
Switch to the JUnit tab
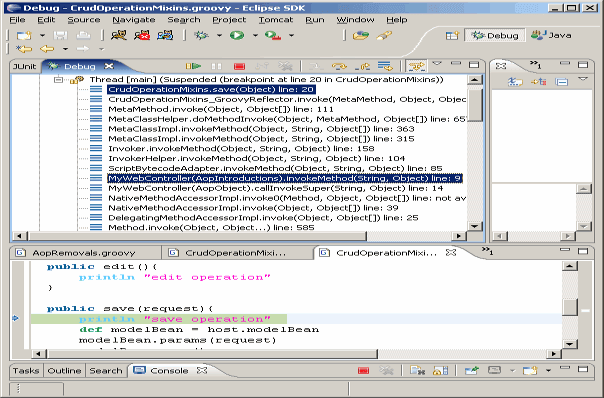click(24, 66)
